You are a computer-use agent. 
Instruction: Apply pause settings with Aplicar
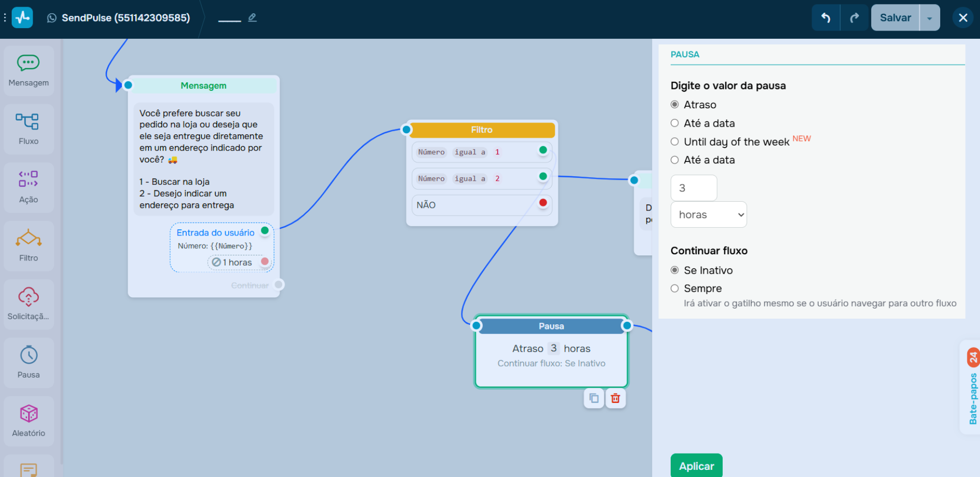pos(696,466)
